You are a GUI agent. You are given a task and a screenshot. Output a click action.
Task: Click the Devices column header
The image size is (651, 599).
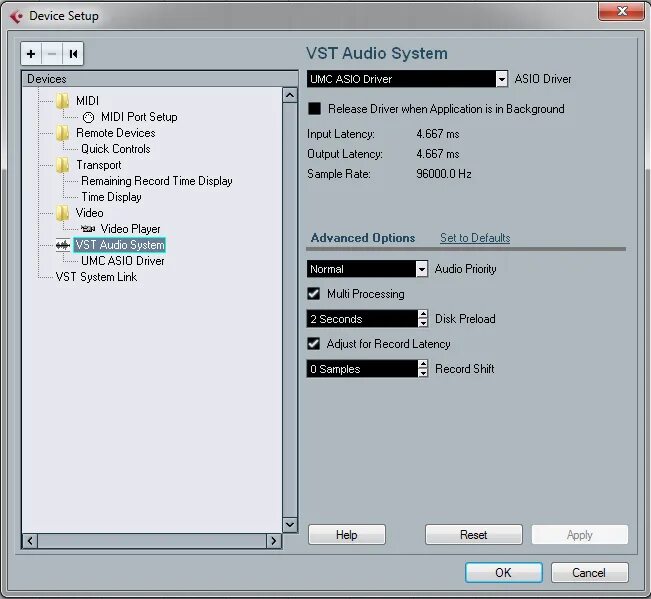(x=160, y=79)
